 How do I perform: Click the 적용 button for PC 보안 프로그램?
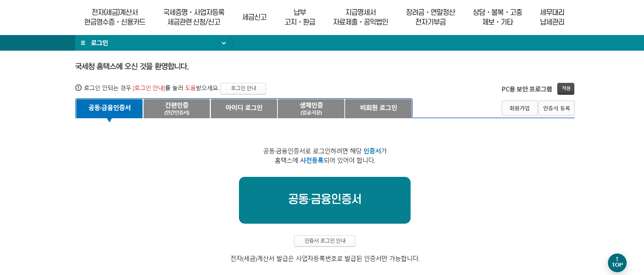566,89
